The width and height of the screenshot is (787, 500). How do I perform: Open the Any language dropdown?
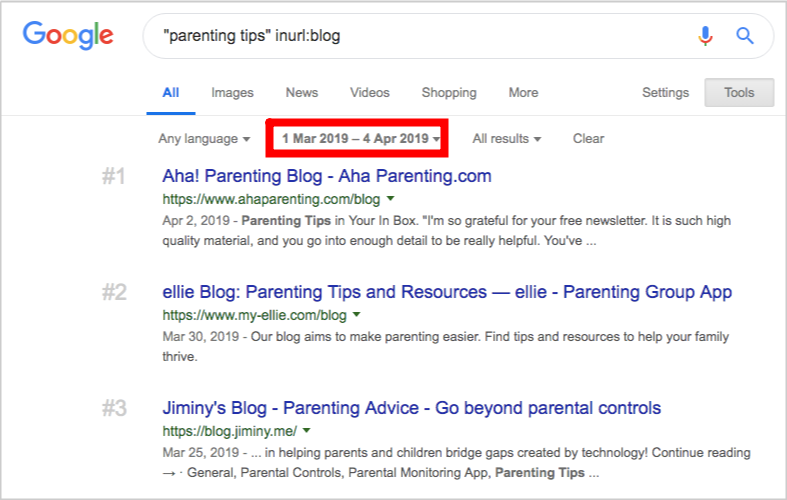click(204, 139)
